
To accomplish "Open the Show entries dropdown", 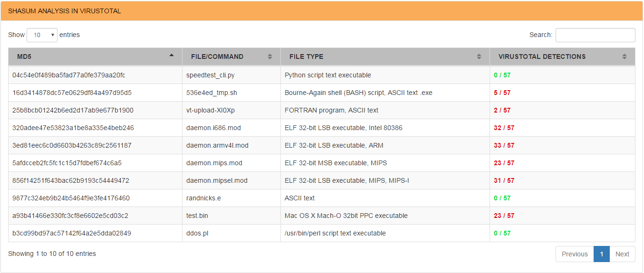I will pos(42,35).
